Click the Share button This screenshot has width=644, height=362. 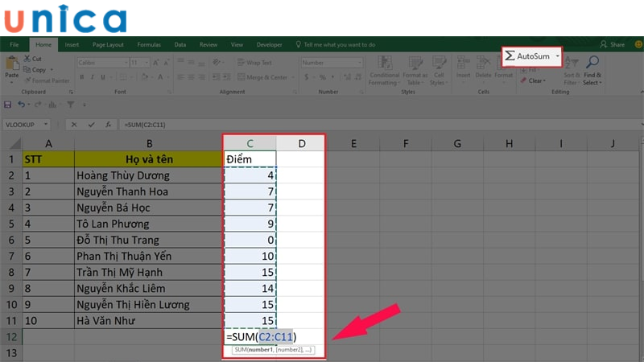pyautogui.click(x=613, y=45)
